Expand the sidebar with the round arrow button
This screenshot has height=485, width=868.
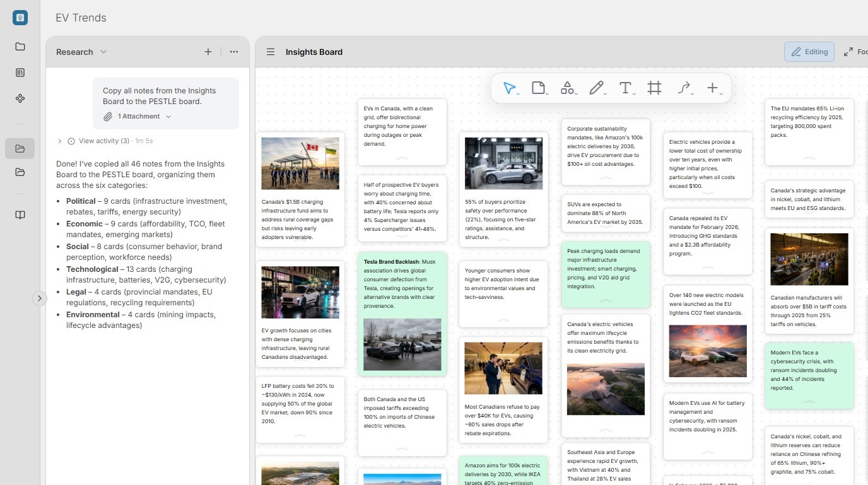(x=40, y=298)
